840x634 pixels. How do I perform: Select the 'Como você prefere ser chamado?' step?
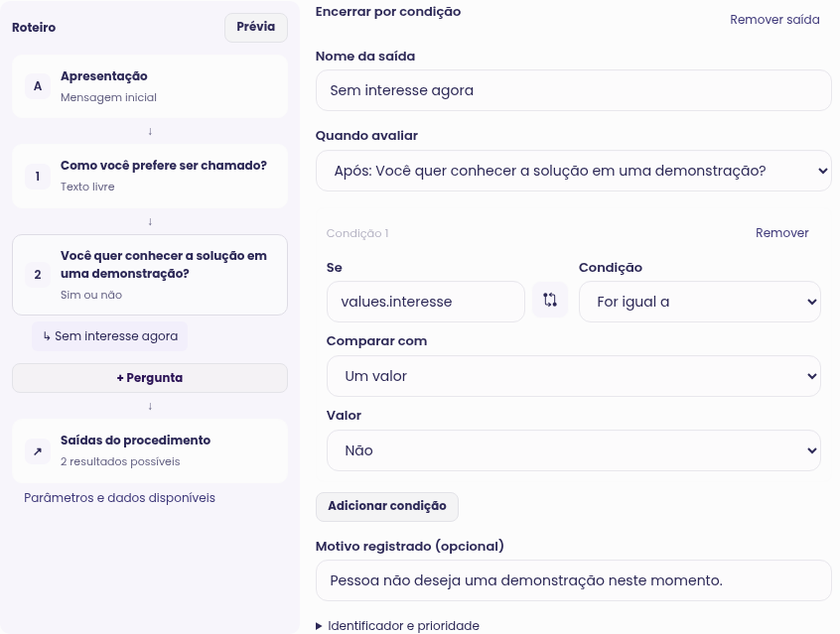[x=150, y=177]
